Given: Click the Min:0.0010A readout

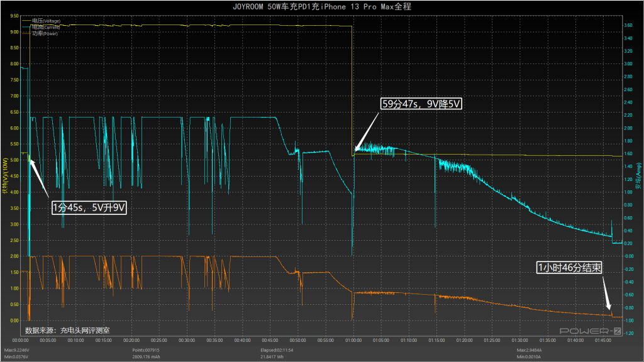Looking at the screenshot, I should 529,357.
